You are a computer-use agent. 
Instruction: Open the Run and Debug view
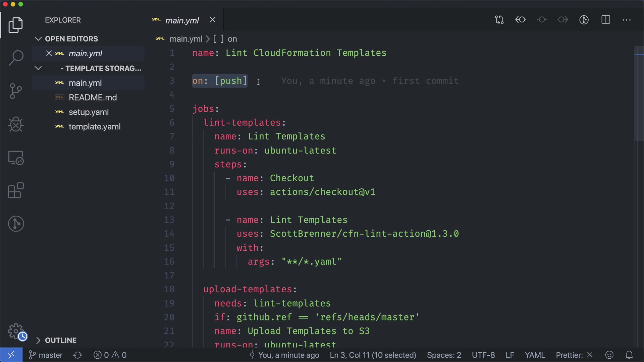pyautogui.click(x=16, y=124)
